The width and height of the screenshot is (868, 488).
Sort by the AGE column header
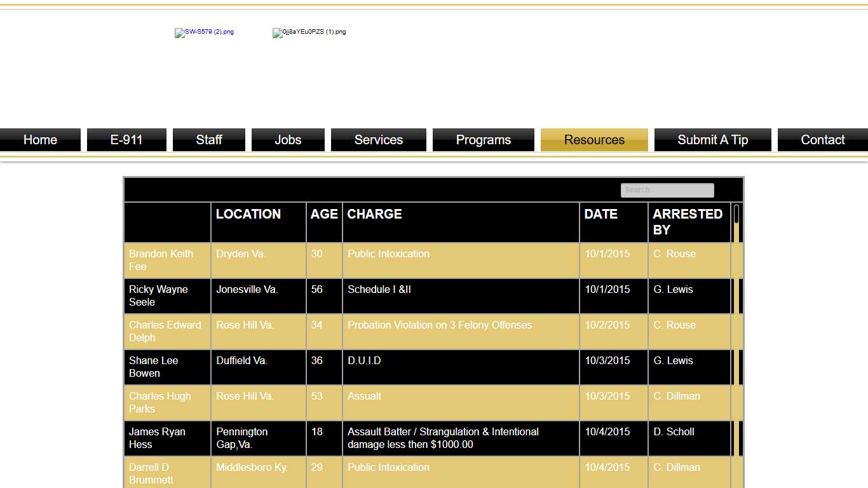point(324,214)
